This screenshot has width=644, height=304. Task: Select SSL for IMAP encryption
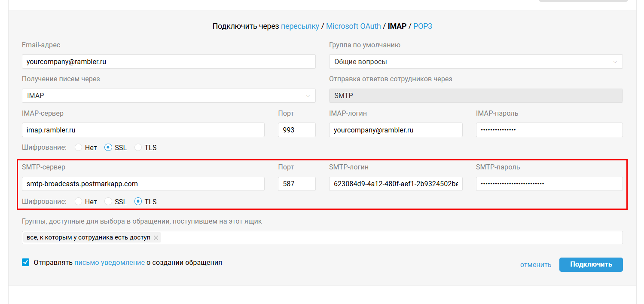click(x=108, y=147)
